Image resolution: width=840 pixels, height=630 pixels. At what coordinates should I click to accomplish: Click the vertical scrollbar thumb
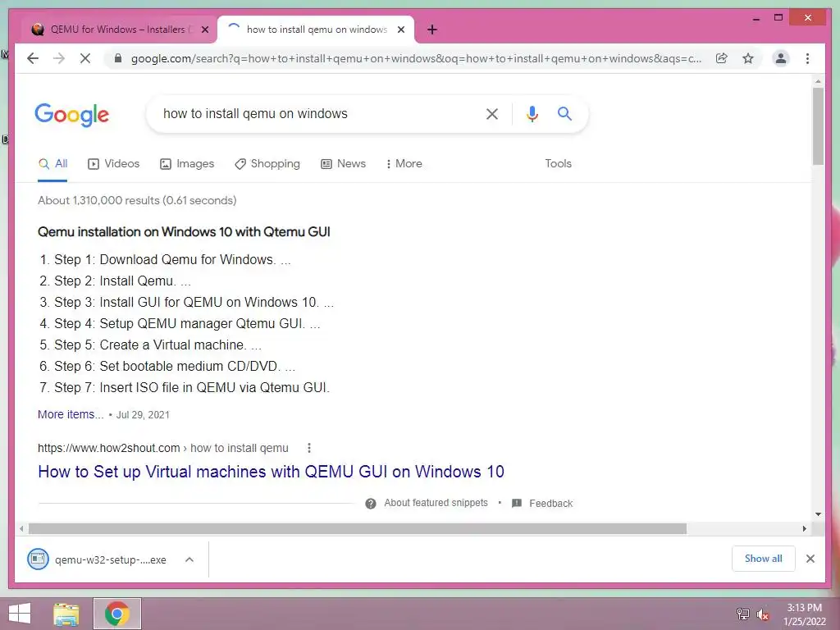click(818, 126)
